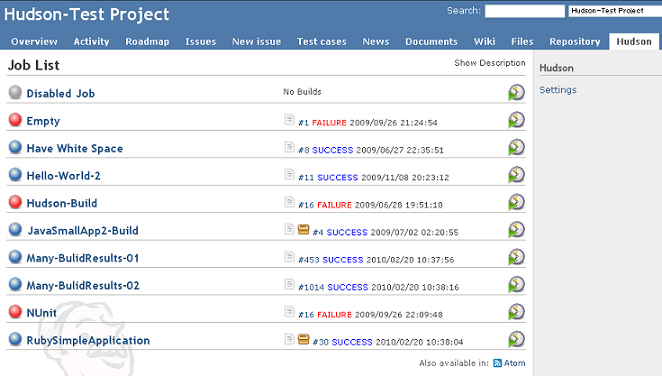Open Many-BulidResults-02 job link
The image size is (662, 376).
[83, 285]
